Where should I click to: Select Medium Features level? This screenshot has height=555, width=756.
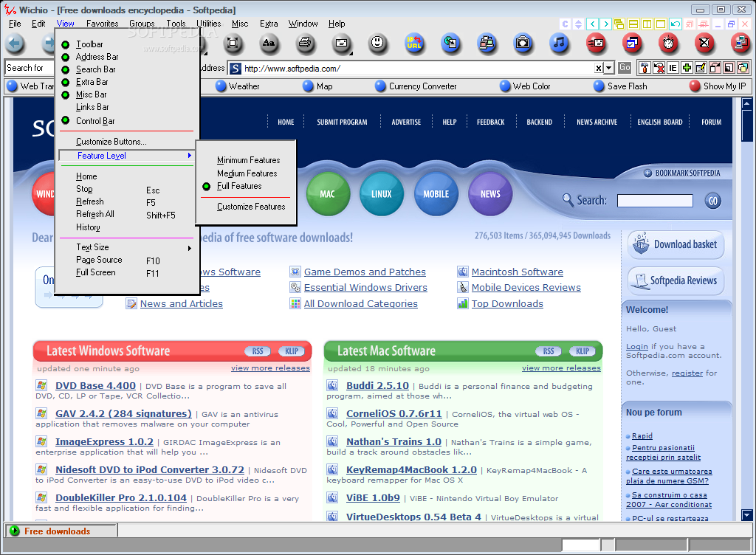tap(246, 173)
